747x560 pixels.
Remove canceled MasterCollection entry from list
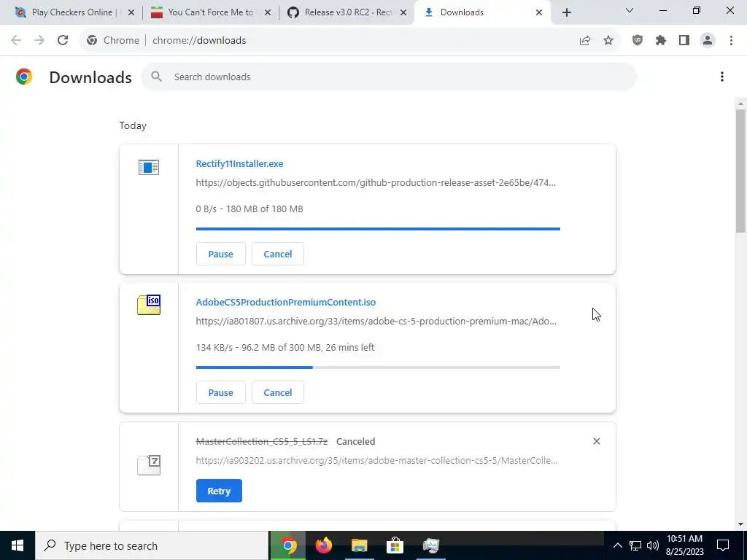(x=597, y=441)
